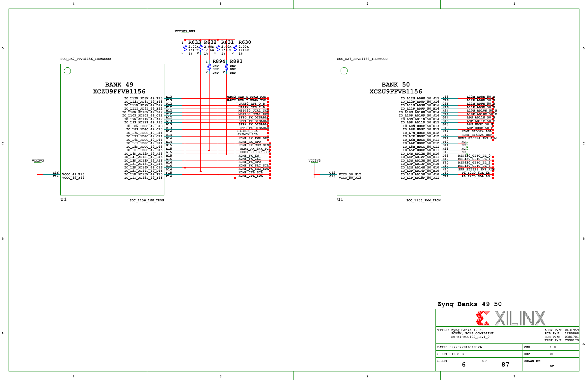Click the PL_I2C0_SDA_LS net label
This screenshot has height=380, width=588.
[x=476, y=176]
